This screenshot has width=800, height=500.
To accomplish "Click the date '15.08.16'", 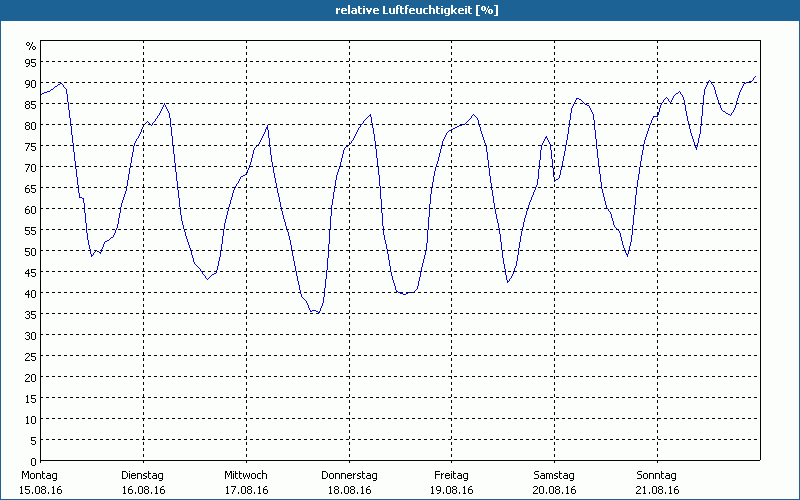I will [x=41, y=490].
